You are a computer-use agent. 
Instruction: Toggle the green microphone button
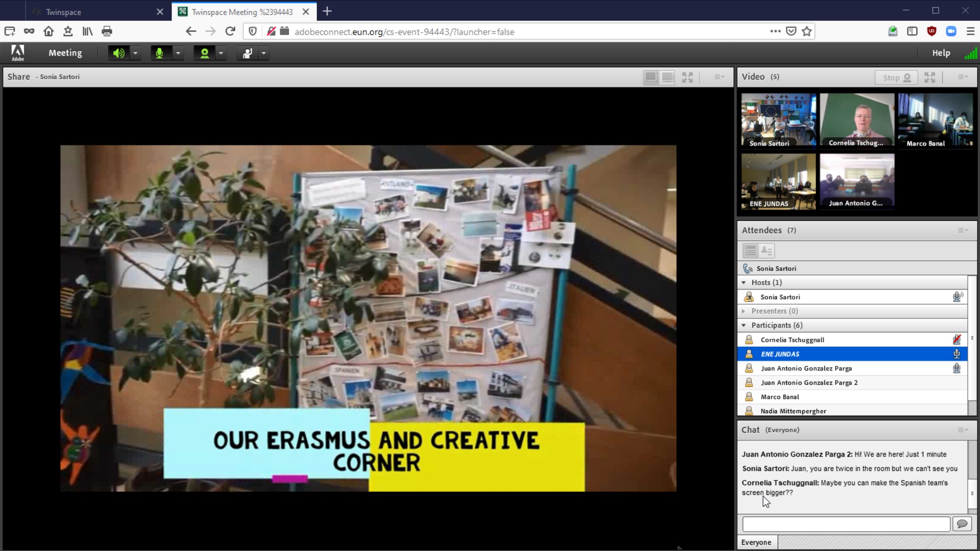click(x=160, y=53)
